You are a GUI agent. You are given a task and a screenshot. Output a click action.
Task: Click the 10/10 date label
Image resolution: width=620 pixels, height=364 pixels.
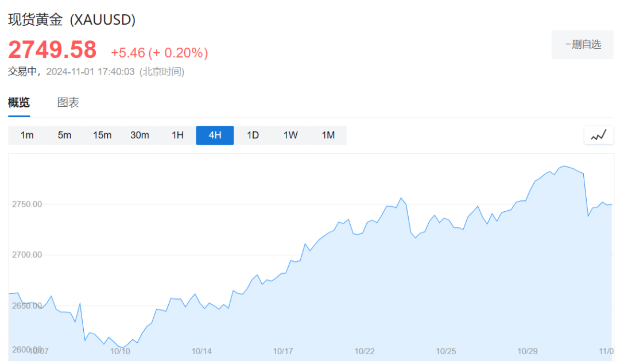[x=120, y=351]
